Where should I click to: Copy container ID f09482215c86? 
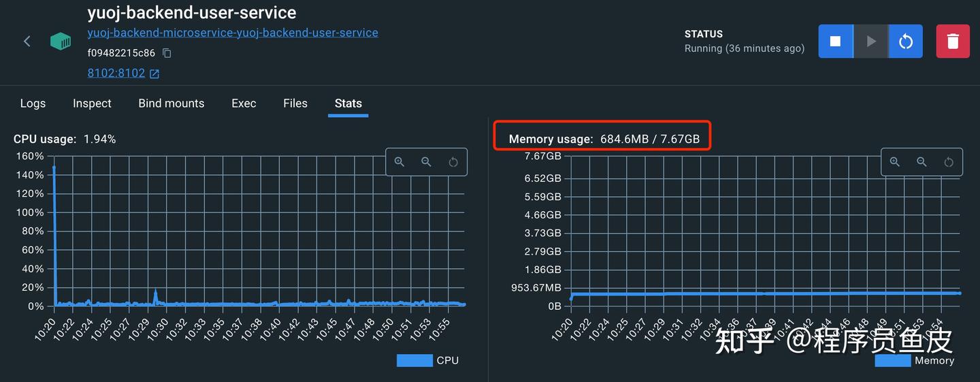pyautogui.click(x=167, y=53)
